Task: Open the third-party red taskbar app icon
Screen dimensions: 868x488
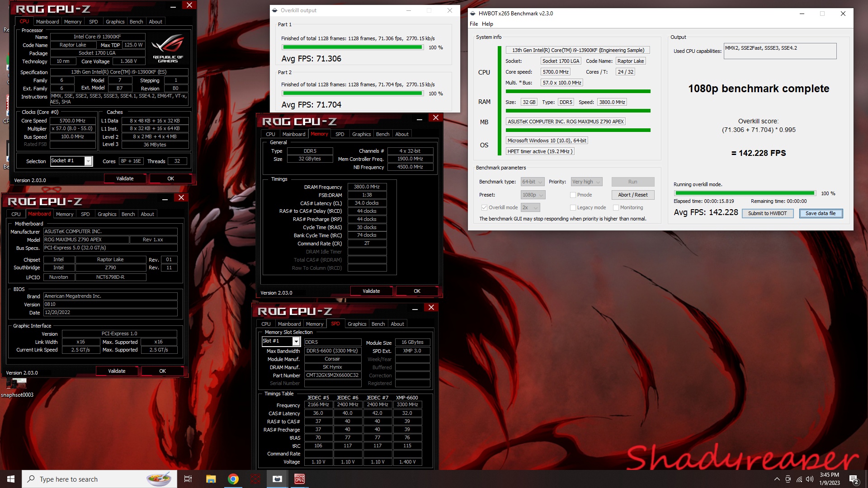Action: [x=255, y=479]
